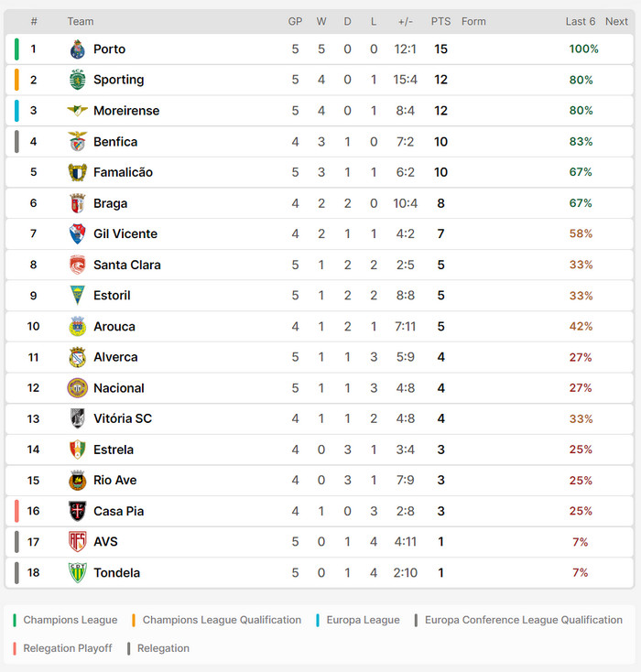
Task: Click the Casa Pia crest
Action: coord(77,511)
